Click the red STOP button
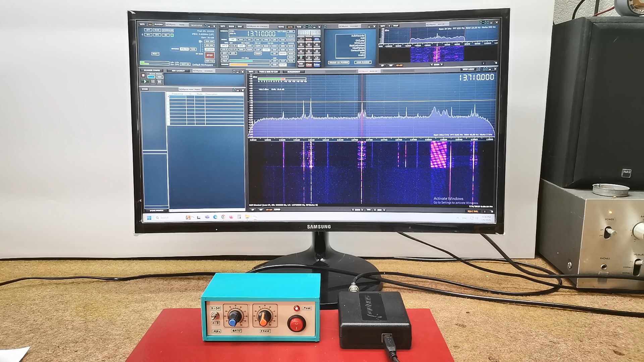This screenshot has width=644, height=362. (x=210, y=55)
